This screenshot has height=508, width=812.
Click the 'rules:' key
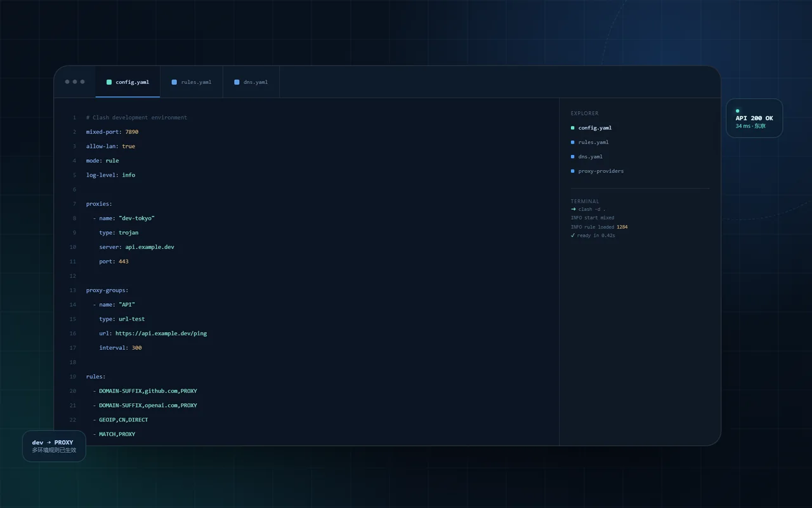(x=96, y=377)
